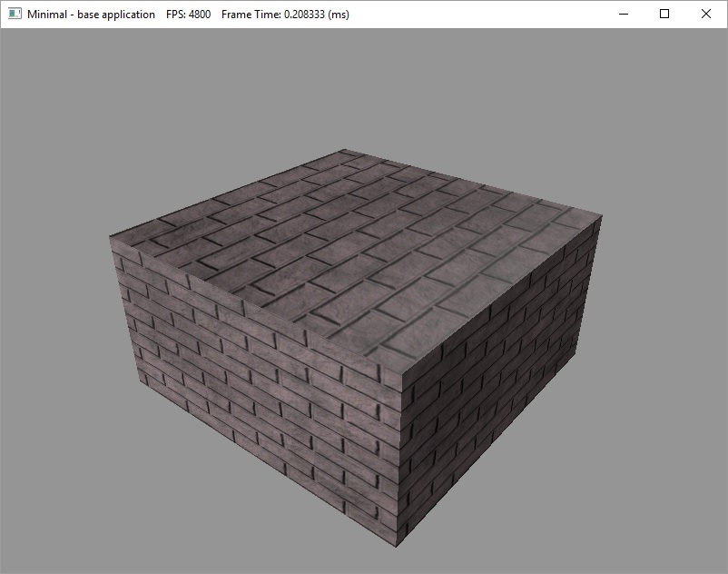728x574 pixels.
Task: Click the cube's front vertical edge
Action: (x=396, y=454)
